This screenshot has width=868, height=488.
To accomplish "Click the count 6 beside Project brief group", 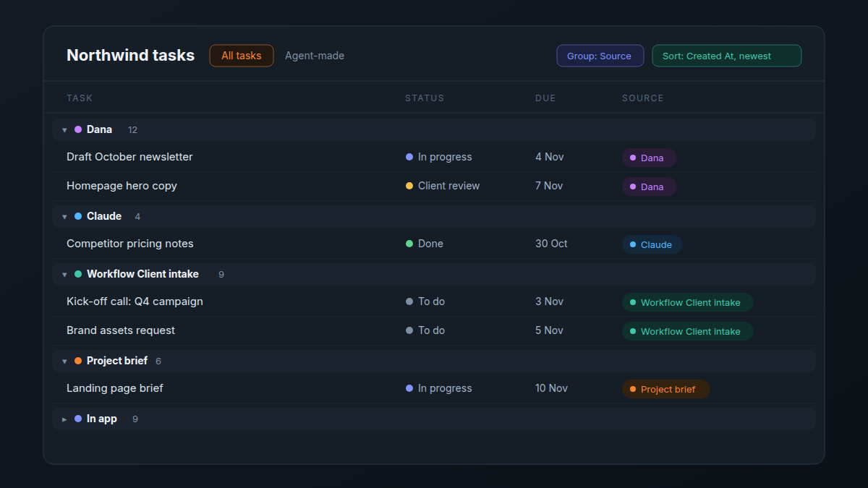I will tap(158, 361).
